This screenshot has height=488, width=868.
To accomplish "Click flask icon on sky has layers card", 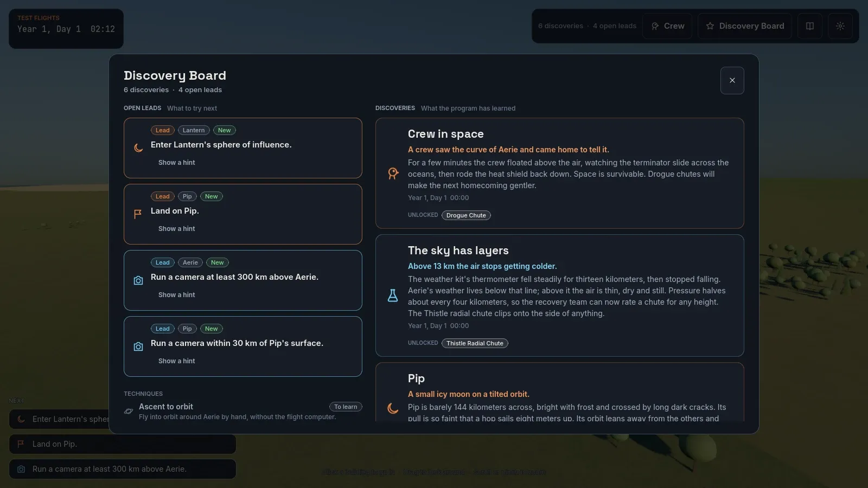I will click(x=393, y=296).
